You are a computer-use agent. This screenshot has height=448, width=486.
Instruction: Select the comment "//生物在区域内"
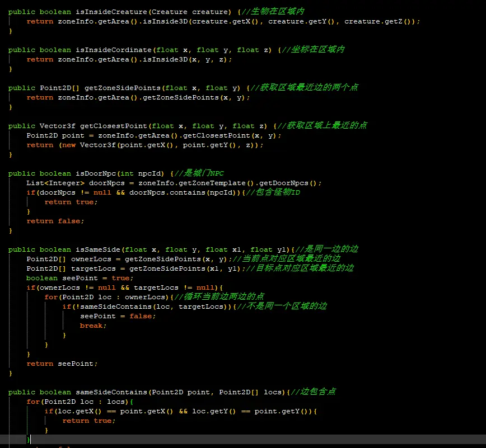[x=273, y=11]
